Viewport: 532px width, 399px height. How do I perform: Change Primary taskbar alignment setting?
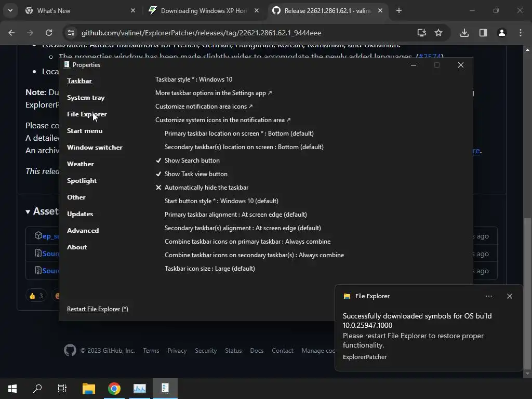pos(236,215)
